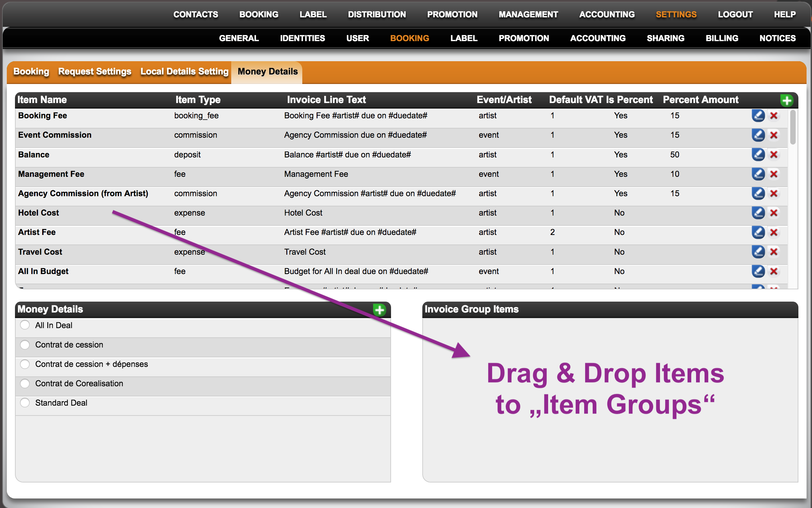Image resolution: width=812 pixels, height=508 pixels.
Task: Edit the Artist Fee item
Action: click(758, 232)
